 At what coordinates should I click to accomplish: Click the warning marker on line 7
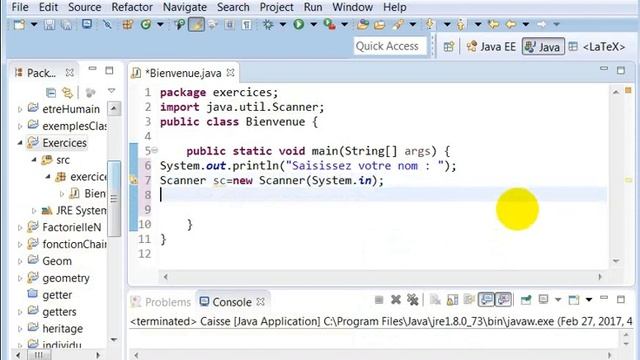134,180
